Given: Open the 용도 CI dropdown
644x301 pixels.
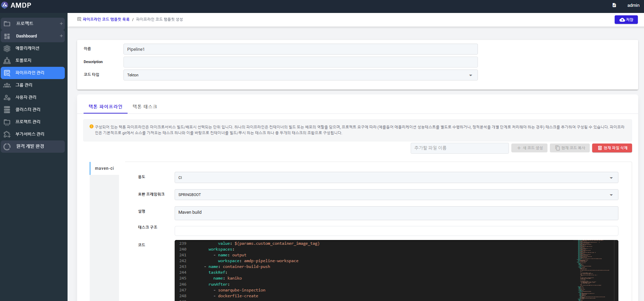Looking at the screenshot, I should [396, 178].
